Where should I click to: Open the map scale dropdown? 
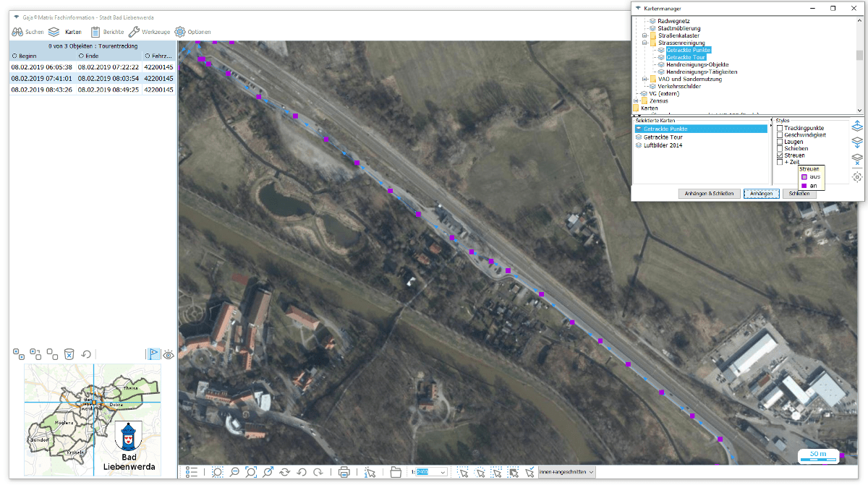(443, 472)
